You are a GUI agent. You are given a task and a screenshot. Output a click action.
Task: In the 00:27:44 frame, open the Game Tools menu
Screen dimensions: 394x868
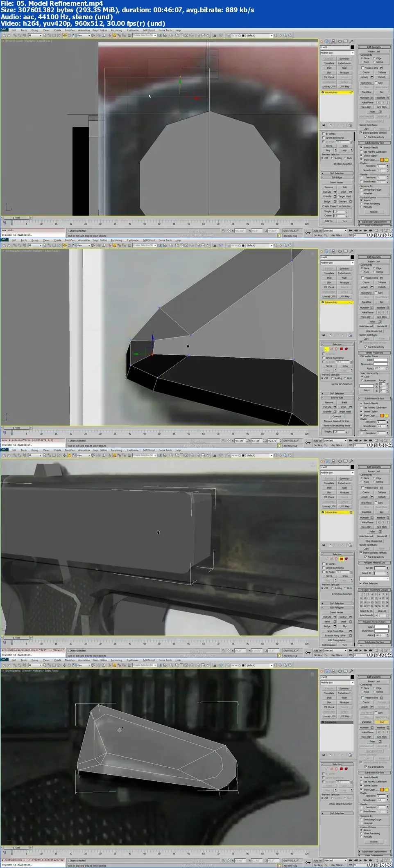(x=165, y=450)
